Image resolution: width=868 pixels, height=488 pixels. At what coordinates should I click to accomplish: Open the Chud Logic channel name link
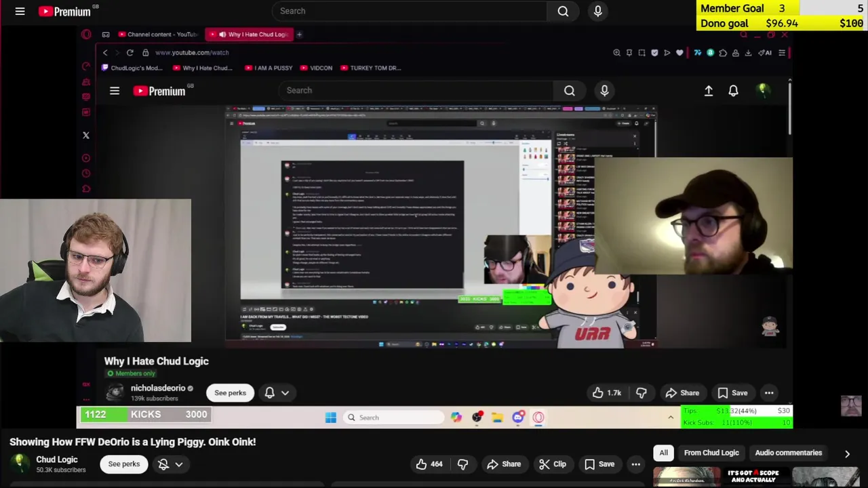(x=57, y=460)
